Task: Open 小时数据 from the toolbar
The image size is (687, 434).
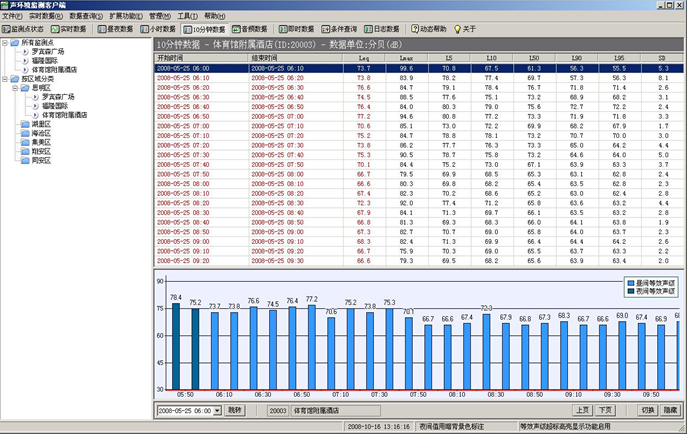Action: (x=158, y=30)
